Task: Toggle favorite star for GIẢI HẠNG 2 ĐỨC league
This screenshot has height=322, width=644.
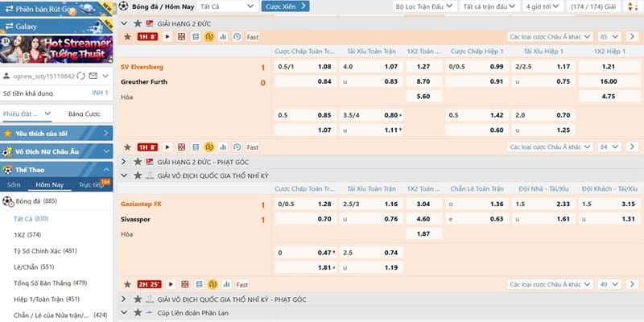Action: [138, 23]
